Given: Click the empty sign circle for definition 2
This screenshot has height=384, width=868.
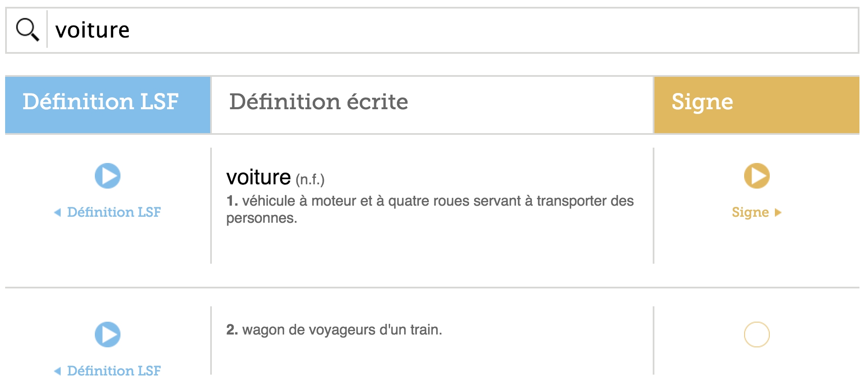Looking at the screenshot, I should pyautogui.click(x=757, y=335).
